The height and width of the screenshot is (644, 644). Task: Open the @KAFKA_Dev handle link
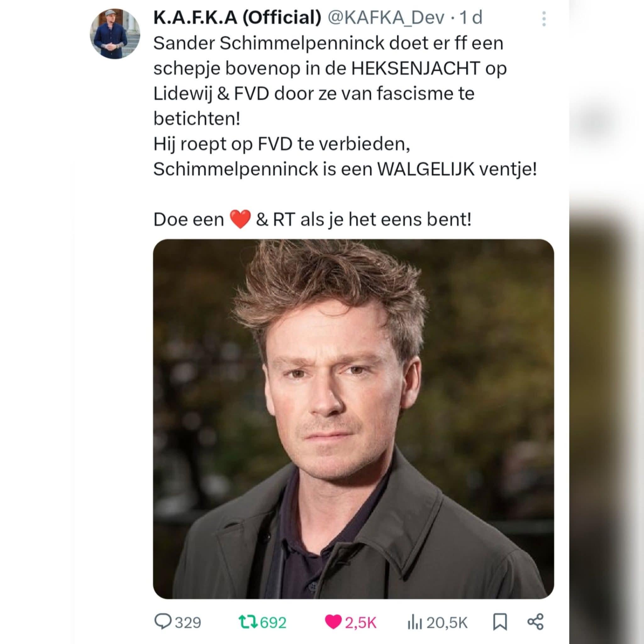click(x=387, y=18)
